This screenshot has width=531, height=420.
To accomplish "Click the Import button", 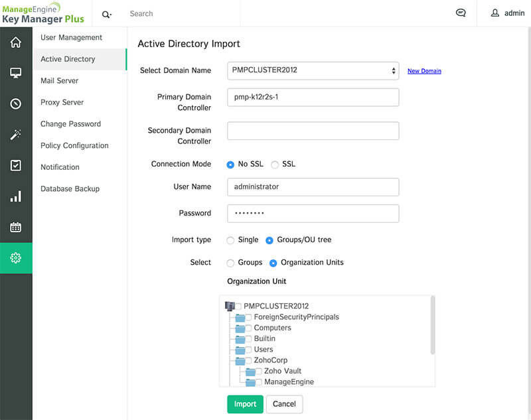I will coord(245,404).
